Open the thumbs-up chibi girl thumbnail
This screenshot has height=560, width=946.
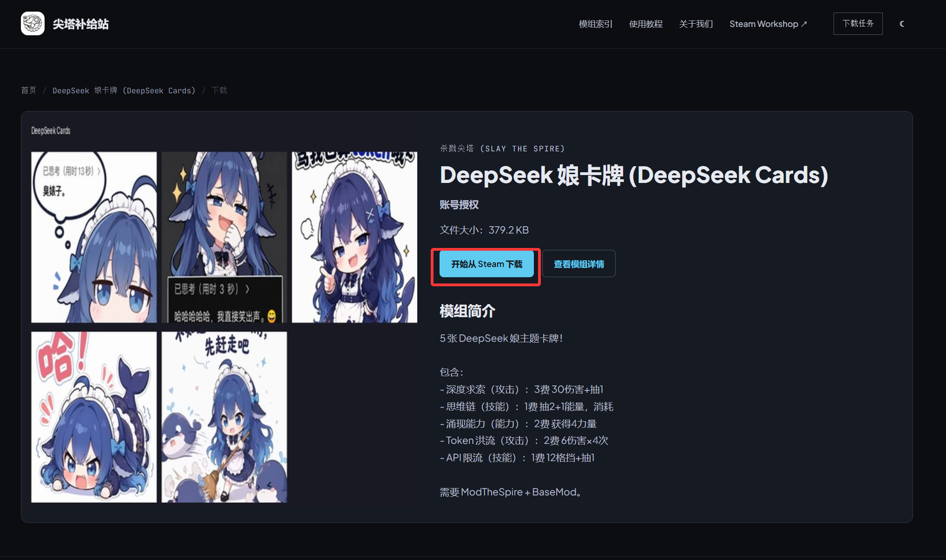tap(355, 237)
